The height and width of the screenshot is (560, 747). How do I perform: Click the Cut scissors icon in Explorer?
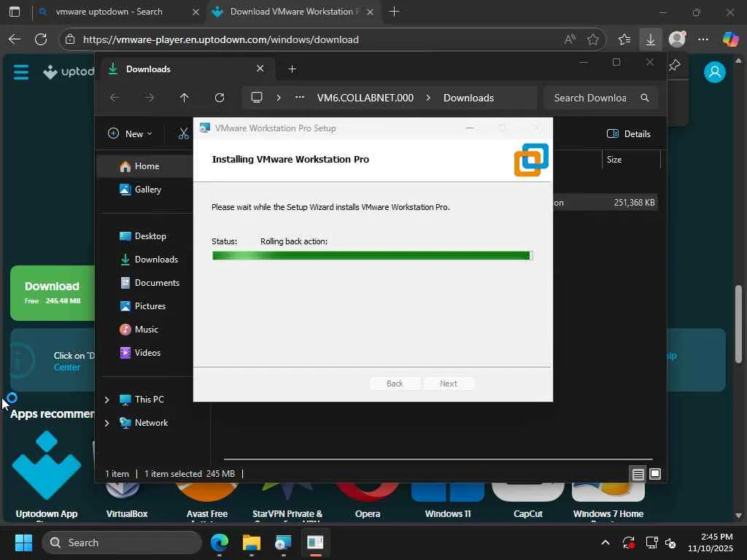(x=183, y=134)
